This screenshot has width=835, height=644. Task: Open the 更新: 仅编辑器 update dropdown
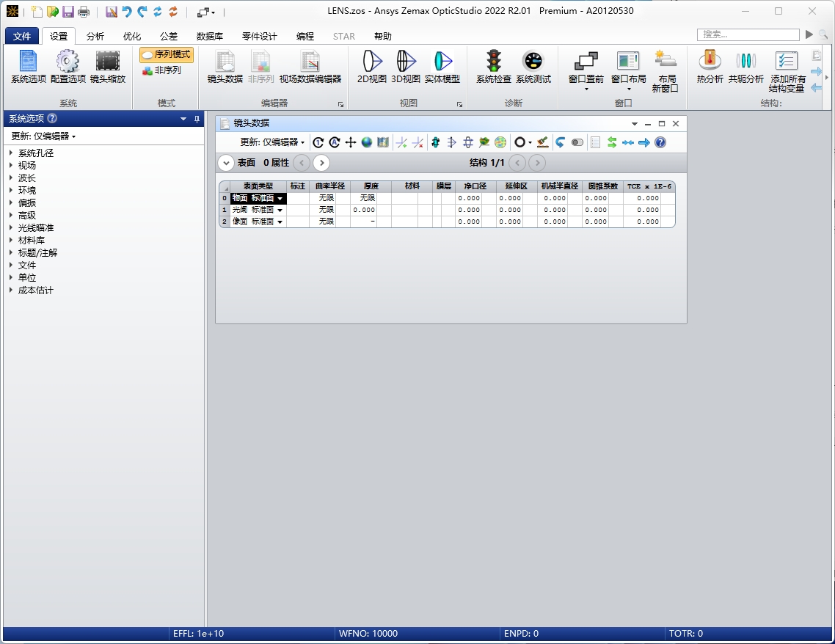[43, 135]
